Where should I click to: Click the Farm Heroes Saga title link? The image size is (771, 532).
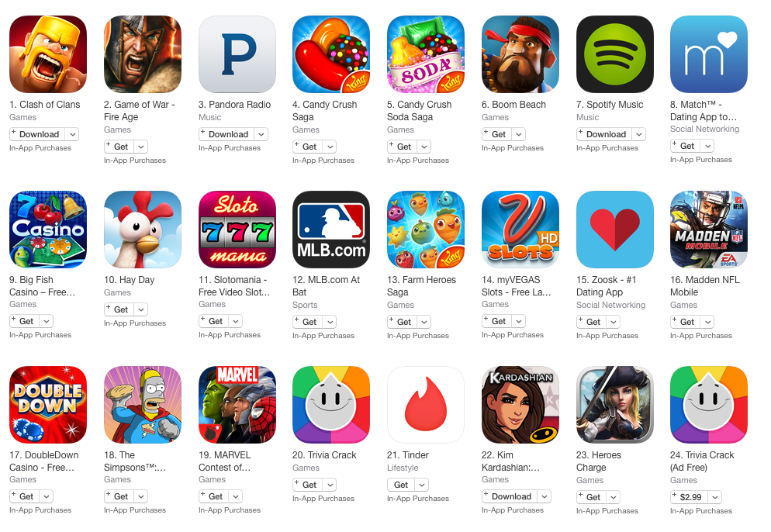pyautogui.click(x=421, y=285)
